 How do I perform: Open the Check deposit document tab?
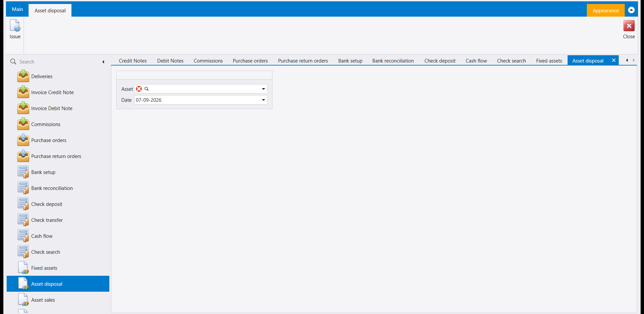tap(440, 61)
